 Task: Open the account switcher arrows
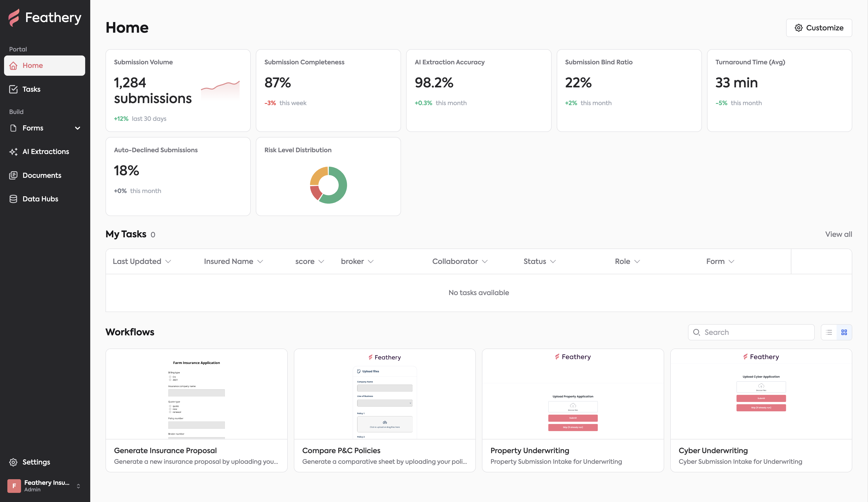[78, 486]
